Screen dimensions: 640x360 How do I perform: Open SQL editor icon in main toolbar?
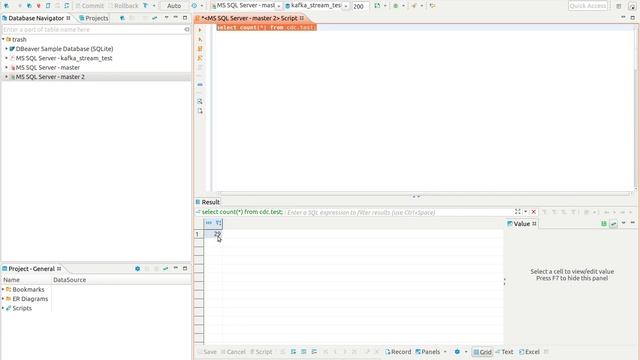click(48, 6)
